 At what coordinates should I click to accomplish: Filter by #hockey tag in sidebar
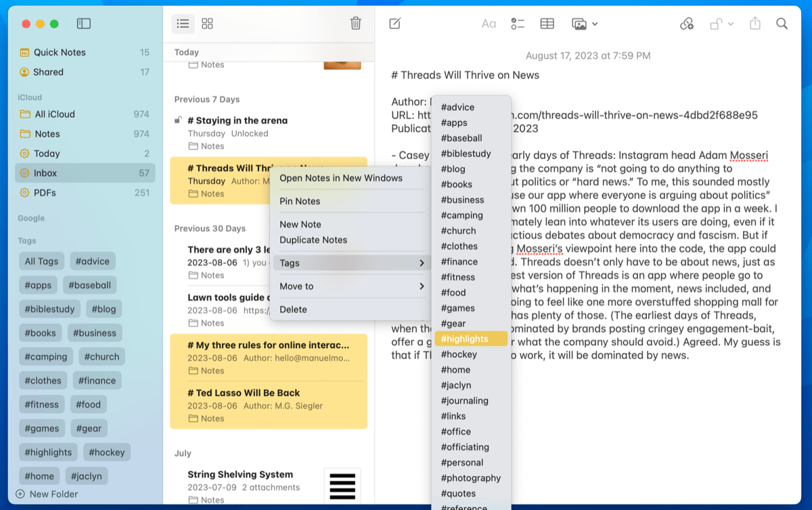(x=107, y=452)
